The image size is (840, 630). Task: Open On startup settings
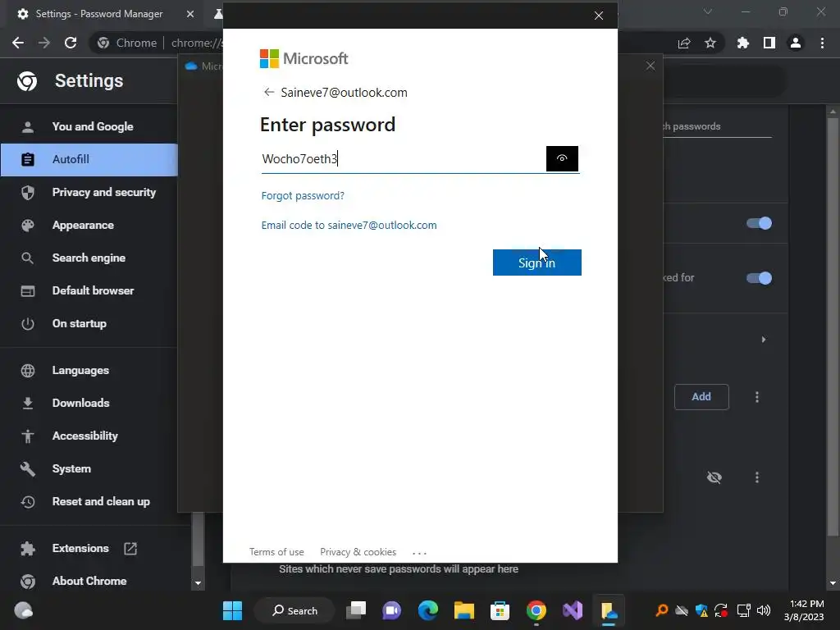[x=89, y=323]
